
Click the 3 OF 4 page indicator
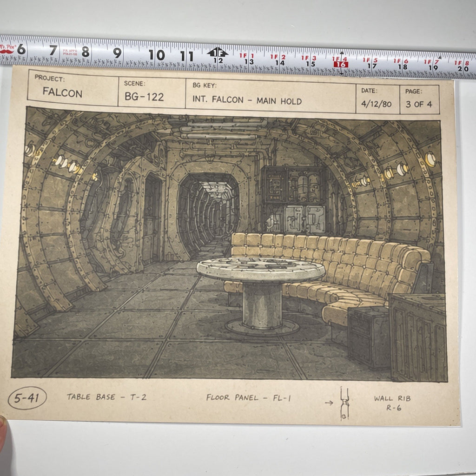coord(419,104)
